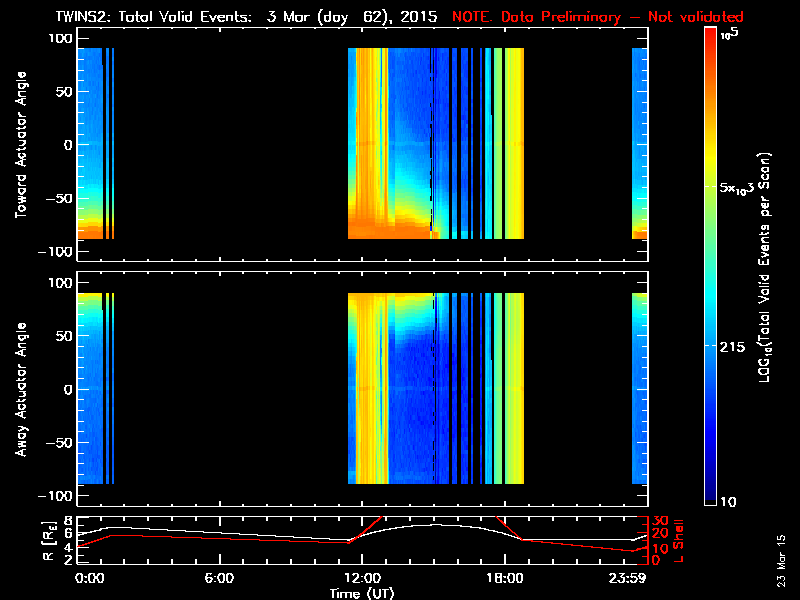
Task: Click the red 30 L Shell tick
Action: pos(660,521)
